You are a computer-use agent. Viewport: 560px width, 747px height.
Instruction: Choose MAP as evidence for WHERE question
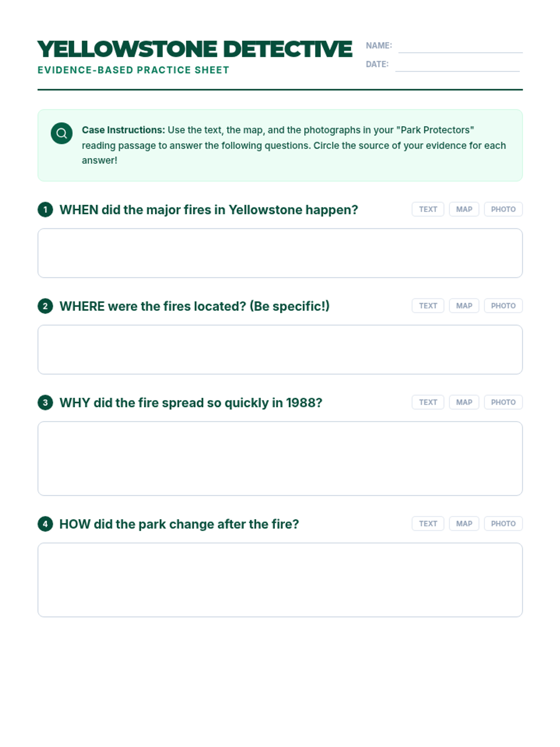[x=464, y=306]
